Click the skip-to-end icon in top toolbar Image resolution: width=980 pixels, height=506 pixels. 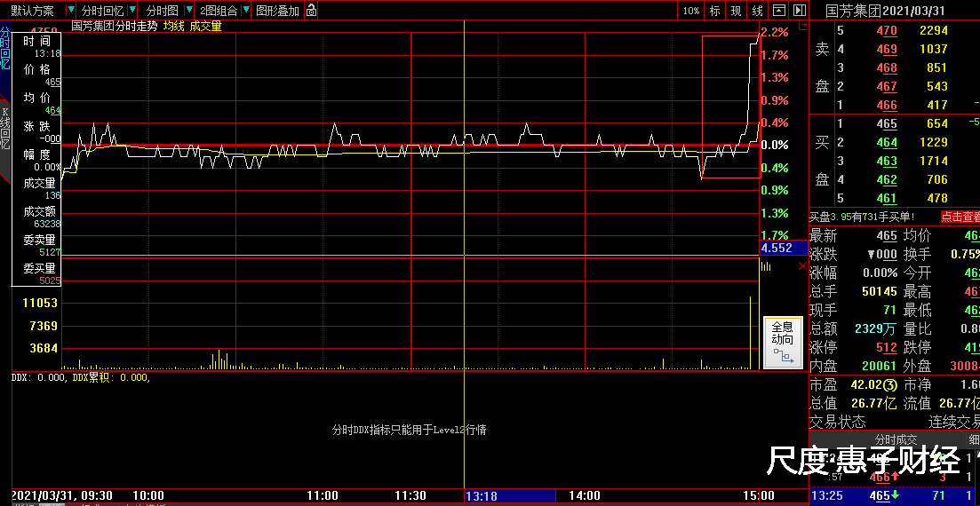pyautogui.click(x=800, y=11)
